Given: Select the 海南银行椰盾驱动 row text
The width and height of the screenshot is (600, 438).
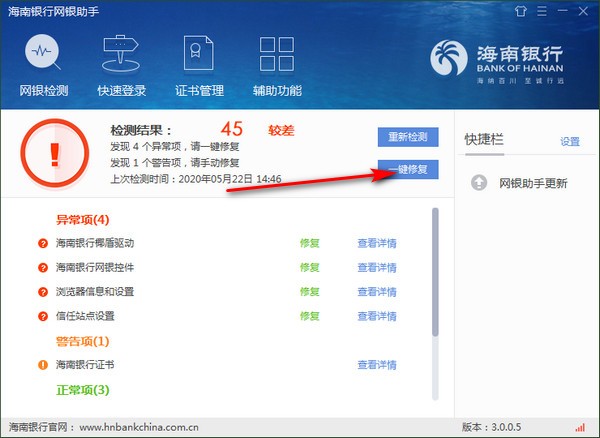Looking at the screenshot, I should (x=95, y=243).
